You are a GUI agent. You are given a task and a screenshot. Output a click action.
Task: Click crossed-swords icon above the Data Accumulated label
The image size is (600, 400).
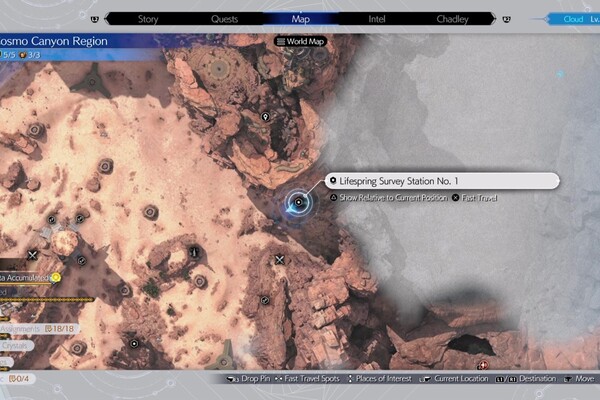pos(33,255)
